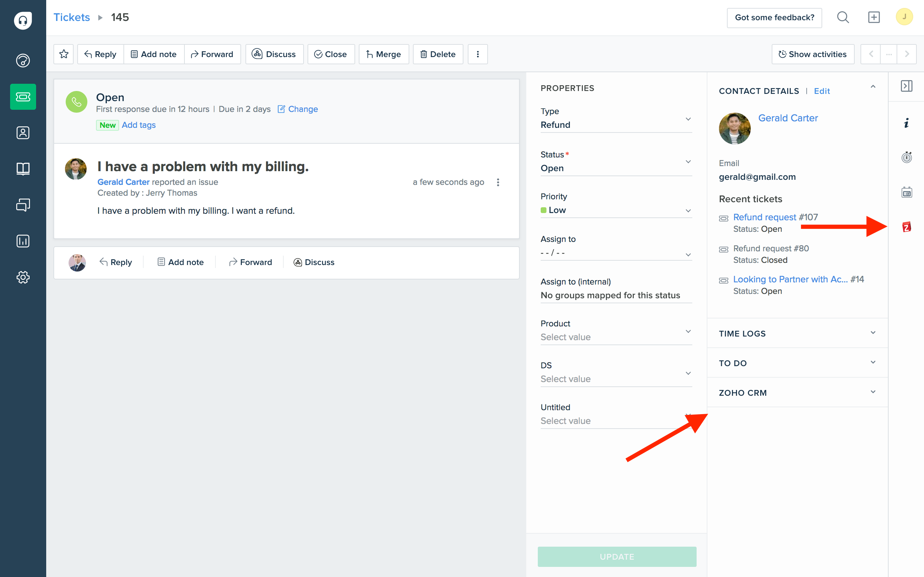
Task: Click Add note in the top toolbar
Action: [x=154, y=54]
